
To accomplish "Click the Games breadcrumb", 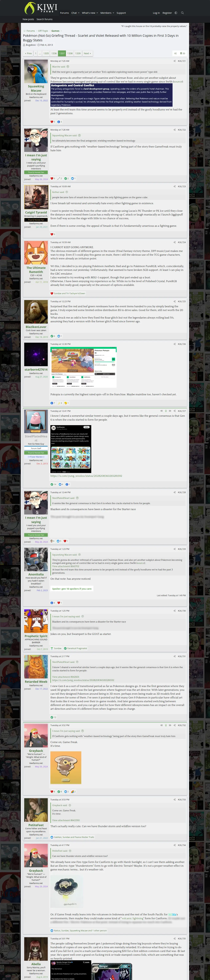I will point(55,31).
